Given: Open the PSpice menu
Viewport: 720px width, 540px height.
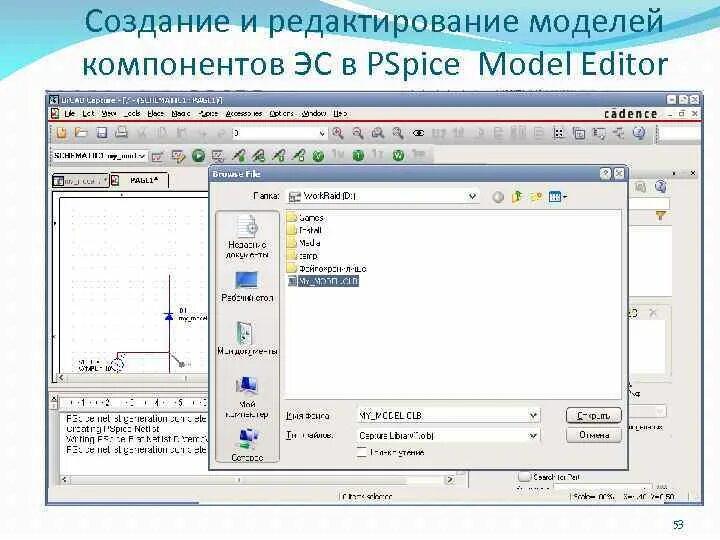Looking at the screenshot, I should pos(208,113).
